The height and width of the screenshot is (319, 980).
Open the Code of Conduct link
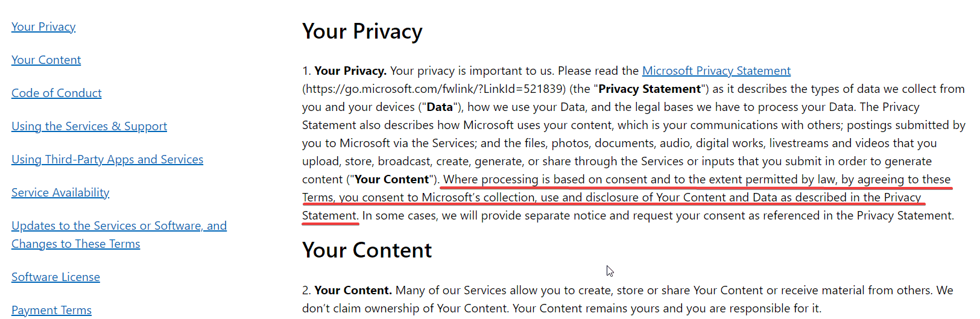56,93
